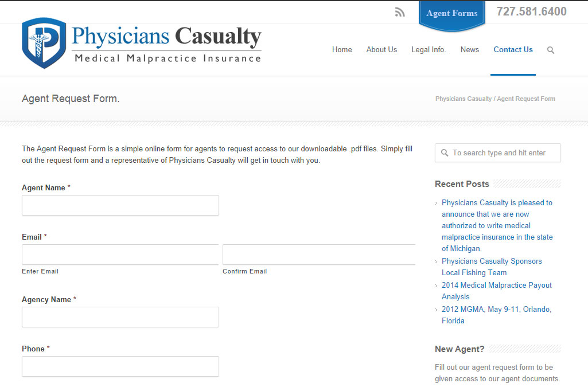
Task: Open the RSS feed icon
Action: tap(400, 13)
